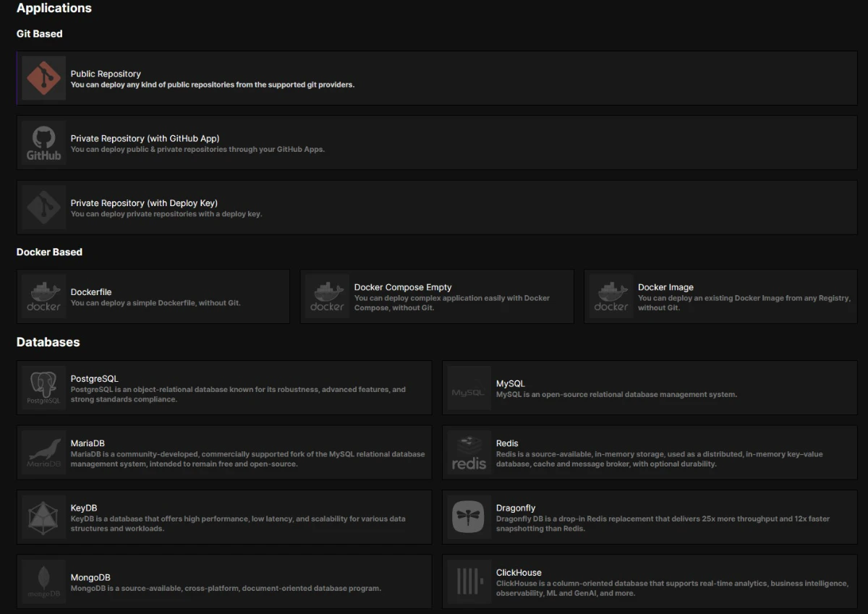The height and width of the screenshot is (614, 868).
Task: Click the description "a simple Dockerfile, without Git"
Action: tap(156, 303)
